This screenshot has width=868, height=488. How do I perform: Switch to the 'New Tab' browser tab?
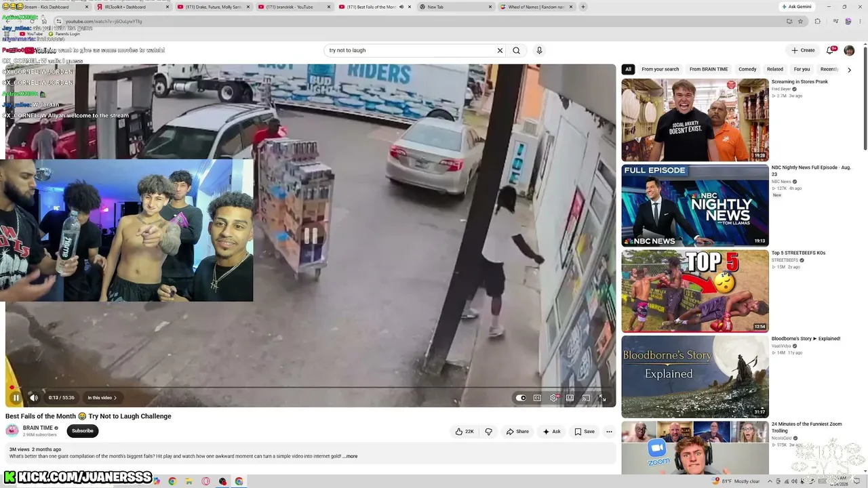pyautogui.click(x=456, y=7)
